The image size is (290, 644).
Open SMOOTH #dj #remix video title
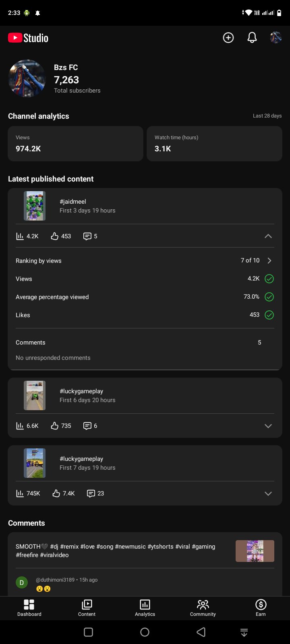pos(116,551)
